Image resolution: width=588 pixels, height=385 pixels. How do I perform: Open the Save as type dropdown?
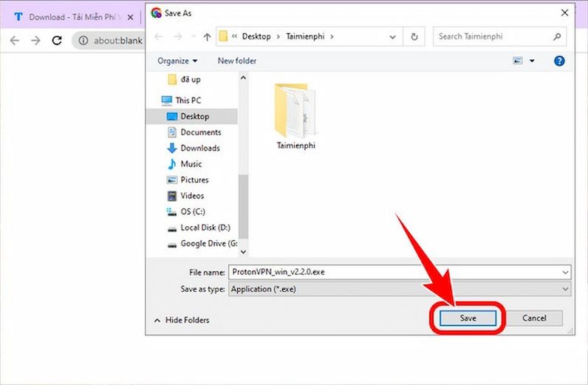coord(400,290)
